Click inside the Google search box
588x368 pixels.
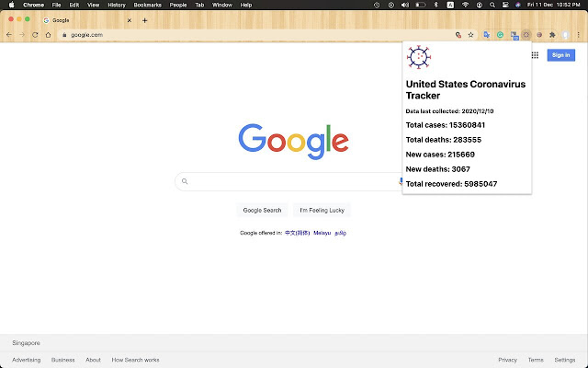click(x=292, y=181)
